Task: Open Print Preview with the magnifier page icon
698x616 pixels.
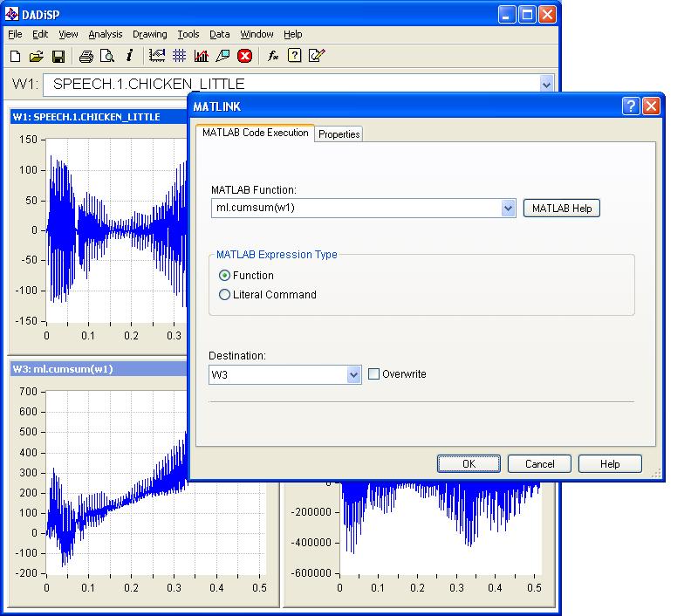Action: [107, 56]
